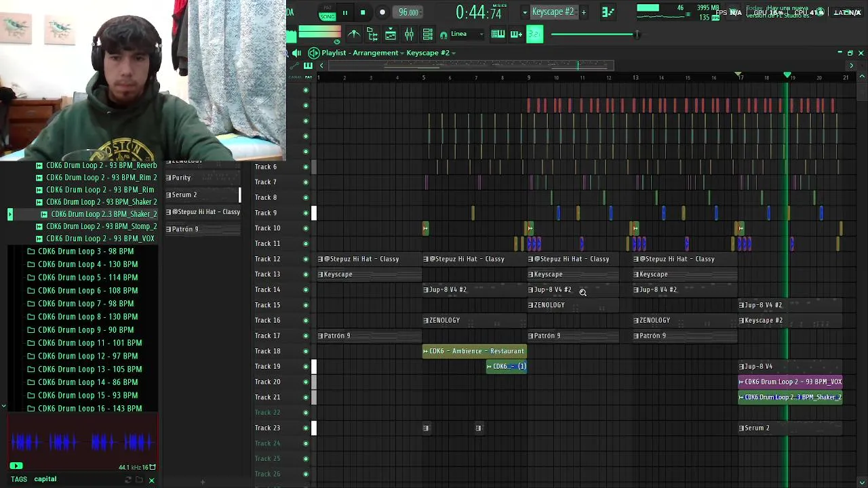This screenshot has height=488, width=868.
Task: Toggle typing keyboard to piano icon
Action: (498, 34)
